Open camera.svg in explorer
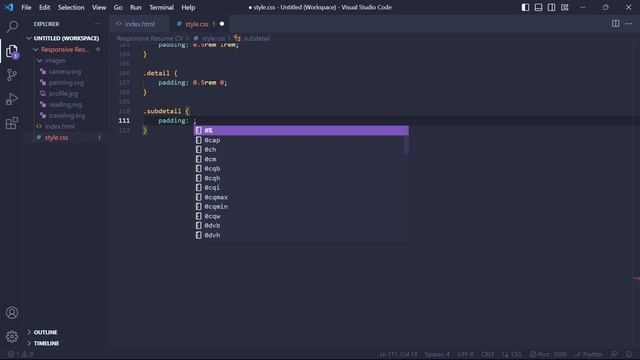 (x=64, y=71)
